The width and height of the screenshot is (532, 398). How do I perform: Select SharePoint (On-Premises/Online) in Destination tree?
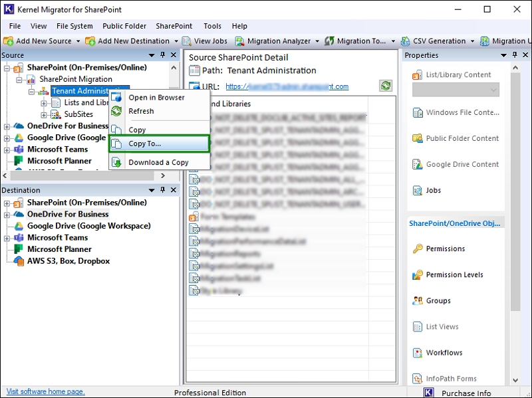point(87,203)
